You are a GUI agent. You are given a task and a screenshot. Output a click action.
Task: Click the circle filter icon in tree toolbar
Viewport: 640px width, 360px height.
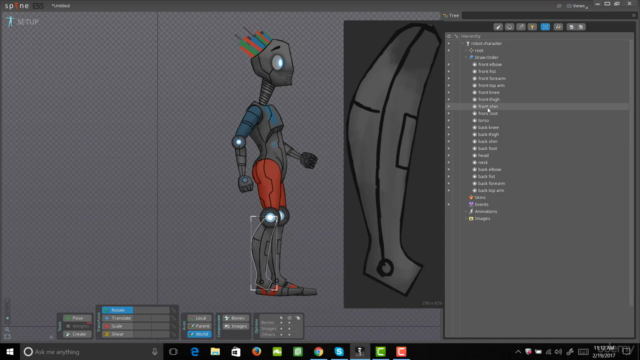509,27
